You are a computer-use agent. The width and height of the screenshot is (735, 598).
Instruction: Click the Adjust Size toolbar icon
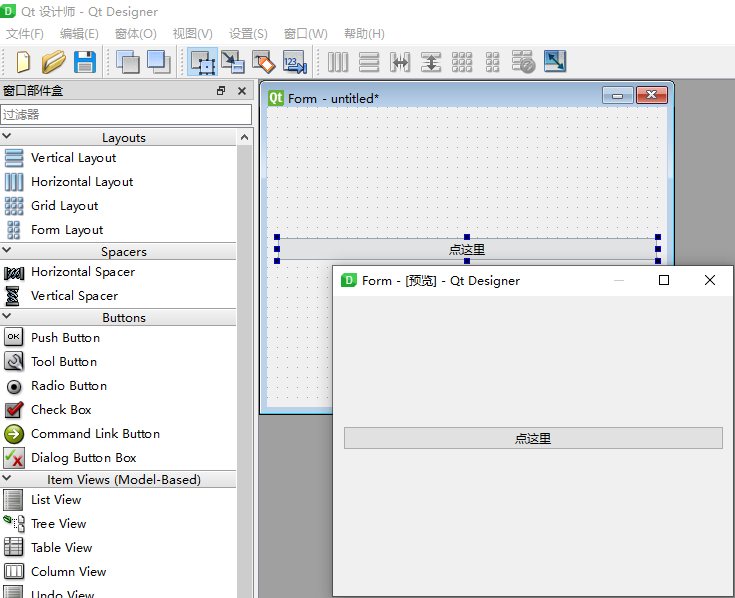point(555,62)
